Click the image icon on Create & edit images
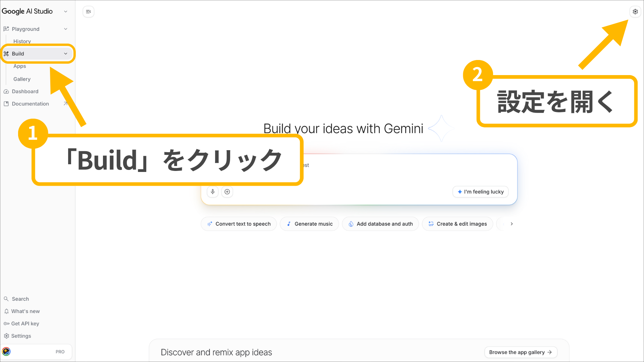 point(431,224)
